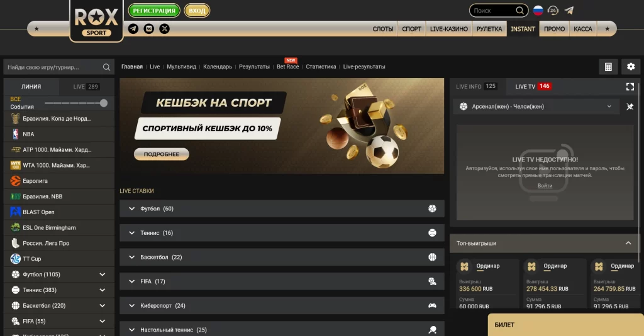Screen dimensions: 644x336
Task: Collapse the Топ-выигрыши panel
Action: (x=628, y=243)
